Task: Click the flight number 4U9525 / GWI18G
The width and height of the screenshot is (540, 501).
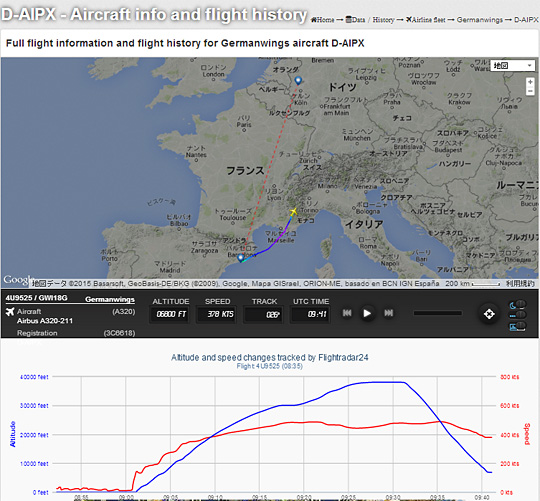Action: pos(36,298)
